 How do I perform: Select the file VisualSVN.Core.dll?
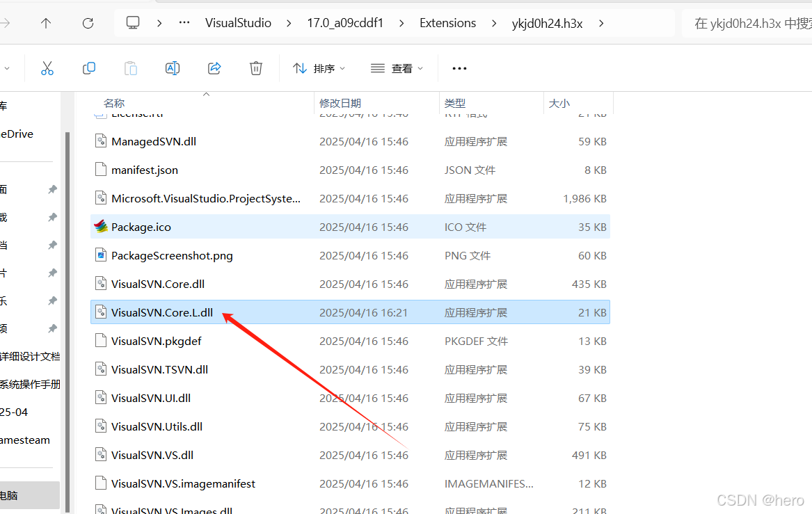(x=158, y=284)
